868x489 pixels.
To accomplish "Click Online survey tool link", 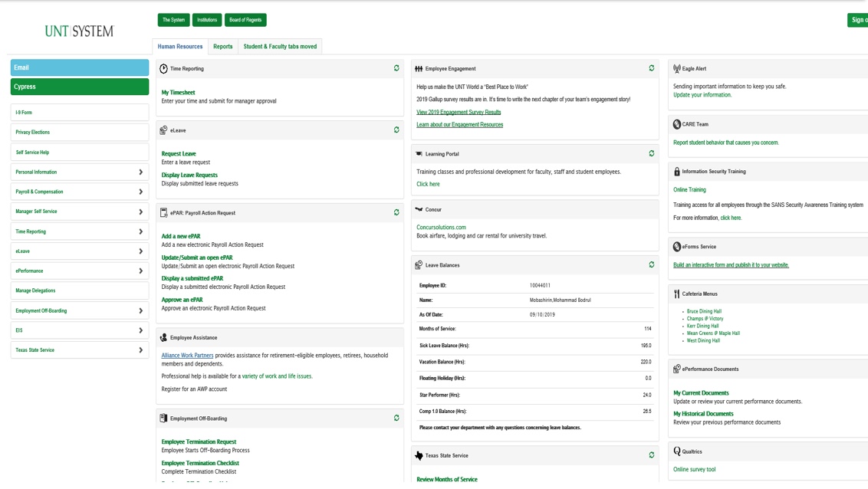I will [694, 470].
